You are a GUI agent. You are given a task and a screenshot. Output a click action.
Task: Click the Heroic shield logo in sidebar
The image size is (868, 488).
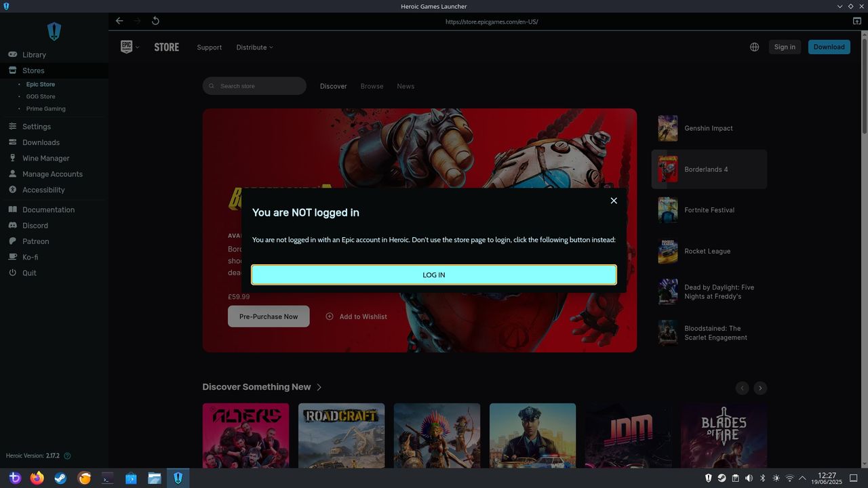click(54, 31)
